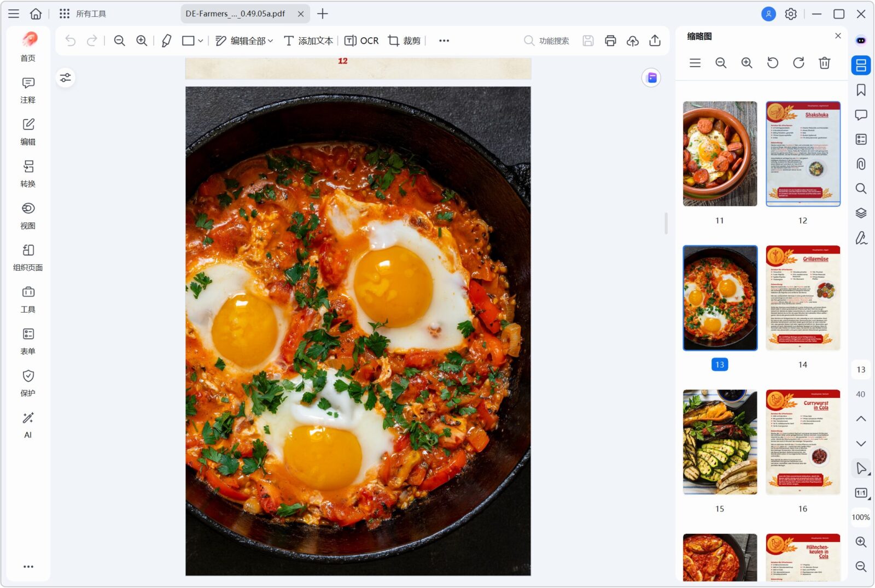Open the hamburger main menu

(x=14, y=14)
